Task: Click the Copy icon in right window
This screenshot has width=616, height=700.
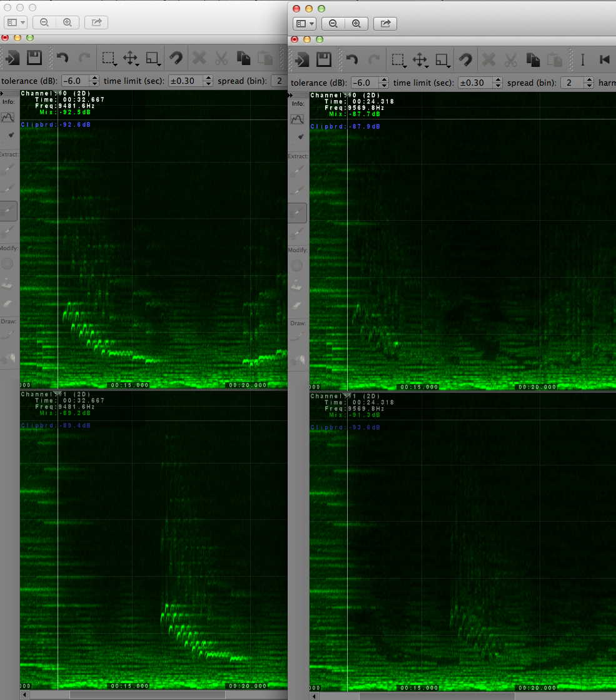Action: pyautogui.click(x=533, y=60)
